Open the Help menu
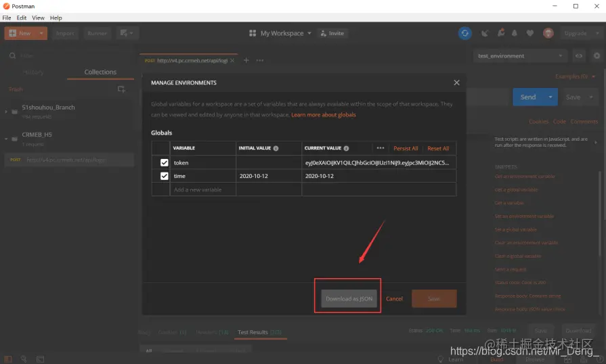The height and width of the screenshot is (364, 606). point(56,18)
